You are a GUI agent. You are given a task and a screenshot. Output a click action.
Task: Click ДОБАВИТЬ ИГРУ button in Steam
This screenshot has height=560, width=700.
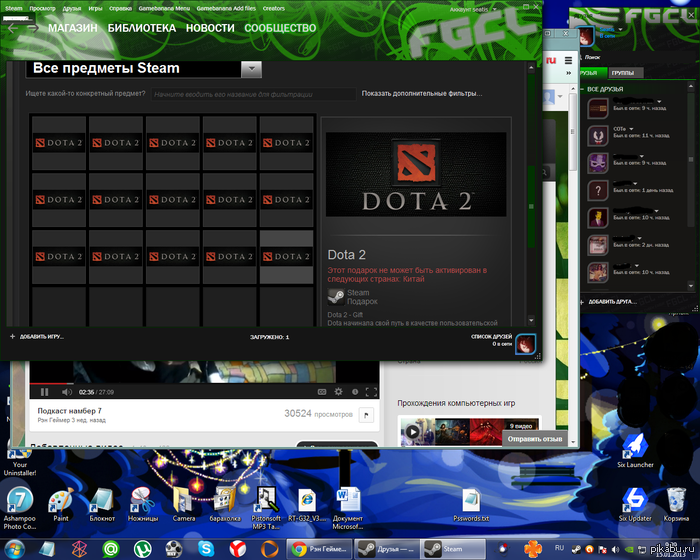[x=37, y=337]
